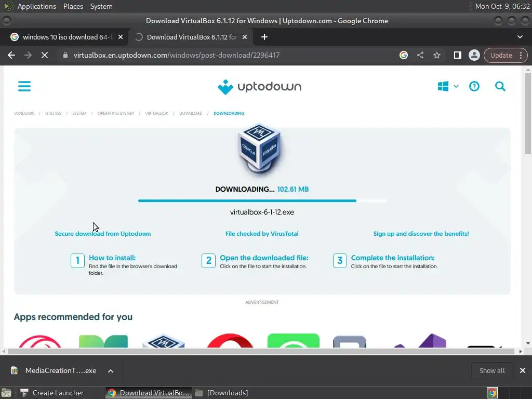Screen dimensions: 532x399
Task: Click the Google icon in address bar
Action: (403, 55)
